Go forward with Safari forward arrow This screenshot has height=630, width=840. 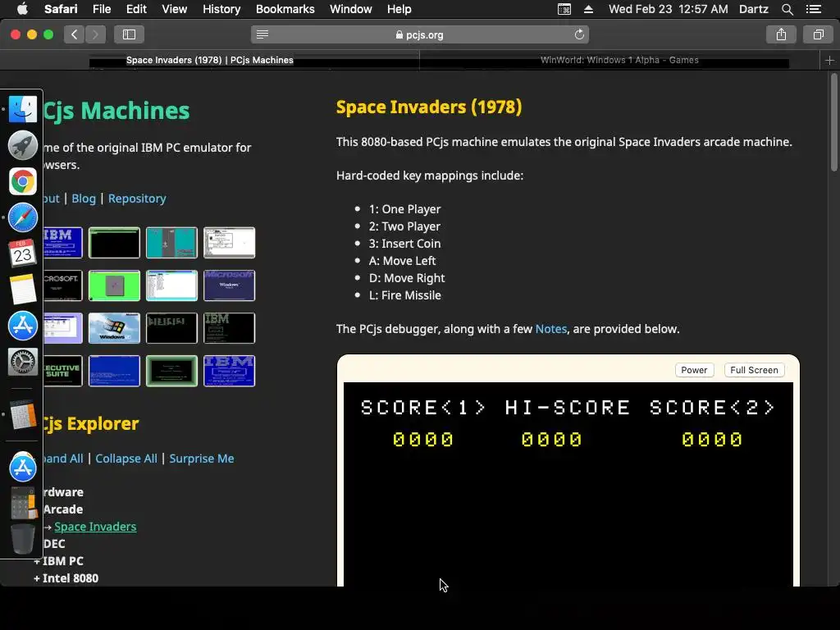95,34
